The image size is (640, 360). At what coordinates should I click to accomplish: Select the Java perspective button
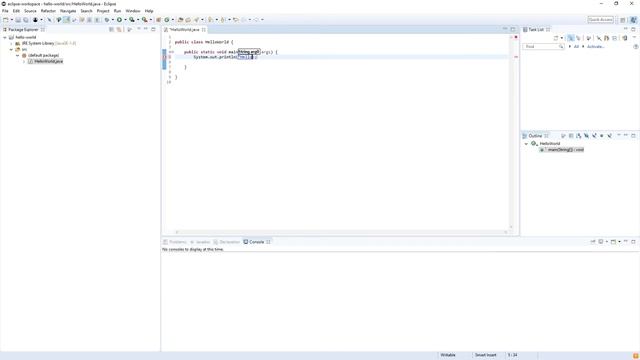tap(633, 20)
